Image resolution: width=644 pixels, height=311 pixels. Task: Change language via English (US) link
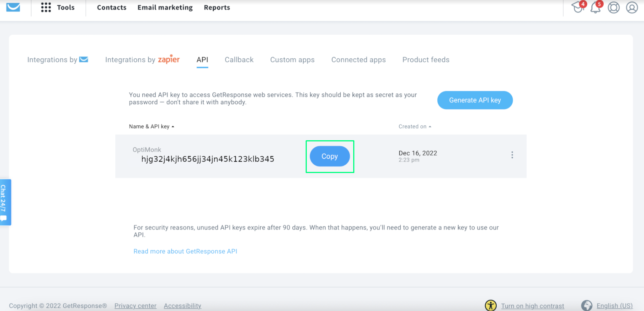[x=615, y=306]
